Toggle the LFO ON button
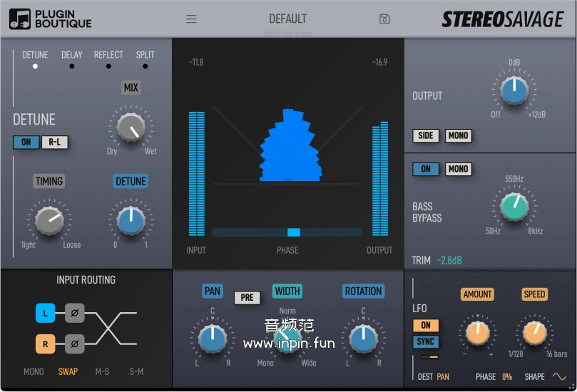 click(x=426, y=325)
